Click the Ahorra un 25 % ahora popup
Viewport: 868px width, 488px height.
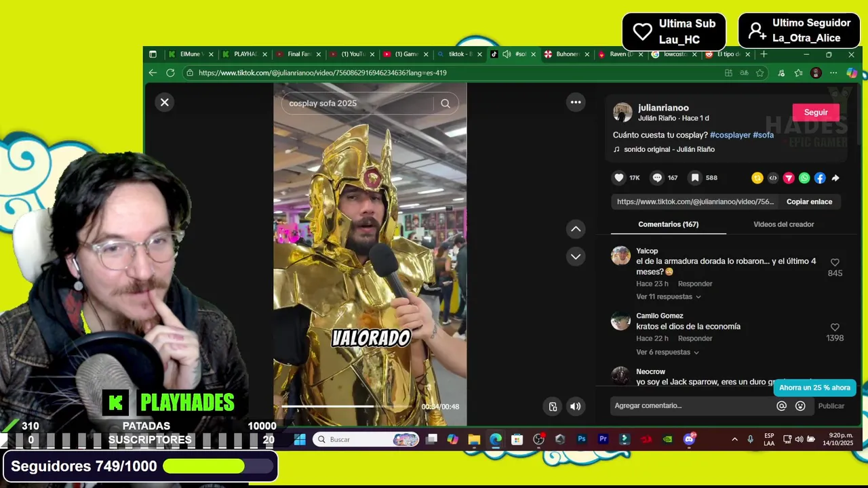pyautogui.click(x=814, y=388)
